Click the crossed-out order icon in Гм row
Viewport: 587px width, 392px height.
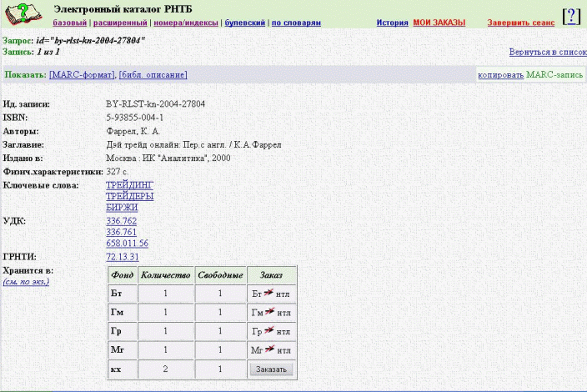coord(269,312)
